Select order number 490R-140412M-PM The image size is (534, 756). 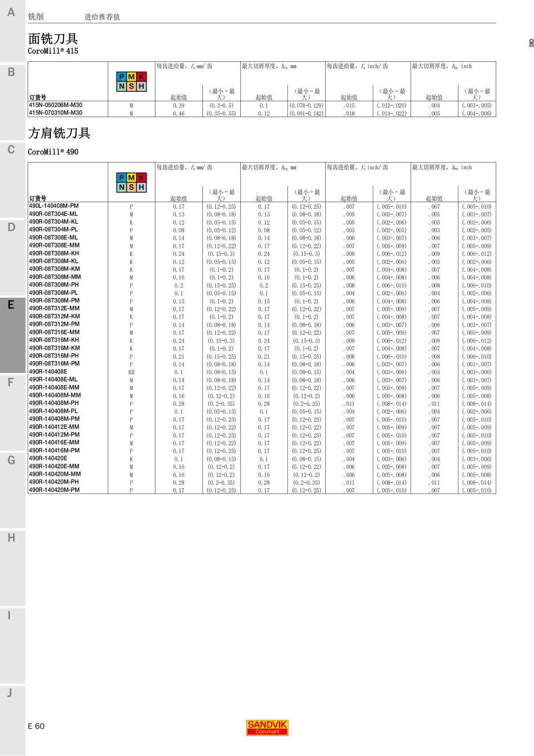click(x=54, y=435)
